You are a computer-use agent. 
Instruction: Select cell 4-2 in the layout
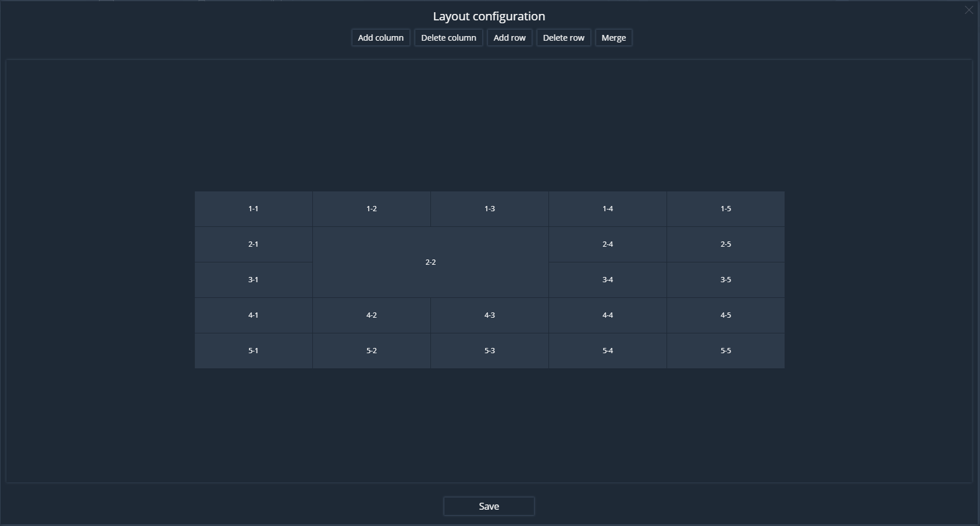(371, 315)
